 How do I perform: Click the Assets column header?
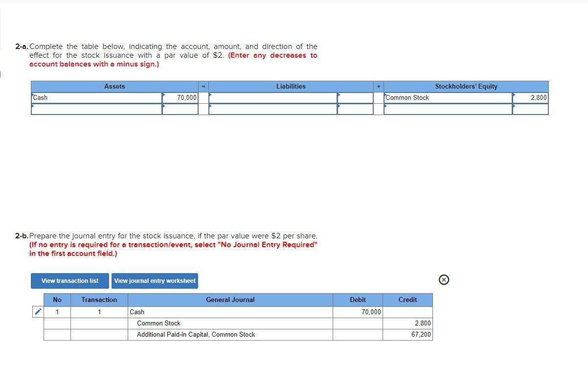(x=114, y=86)
